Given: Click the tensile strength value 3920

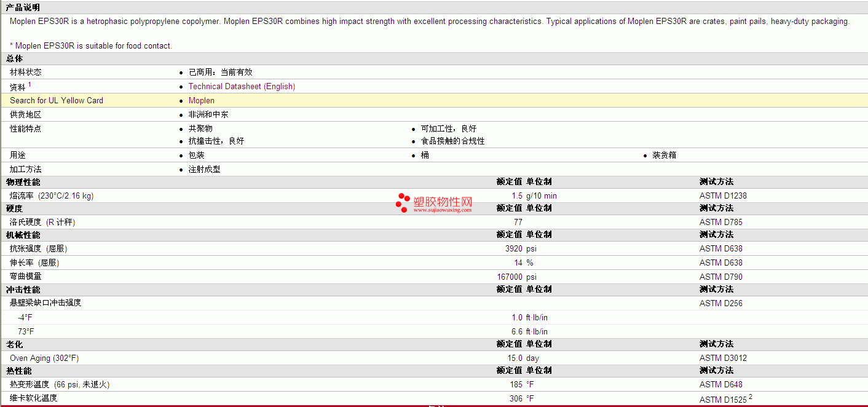Looking at the screenshot, I should pyautogui.click(x=514, y=249).
